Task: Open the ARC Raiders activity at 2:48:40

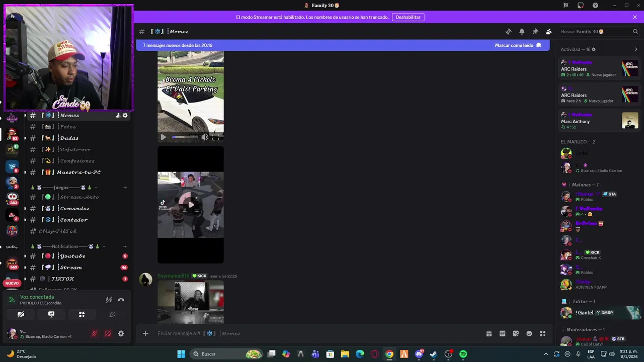Action: [x=600, y=69]
